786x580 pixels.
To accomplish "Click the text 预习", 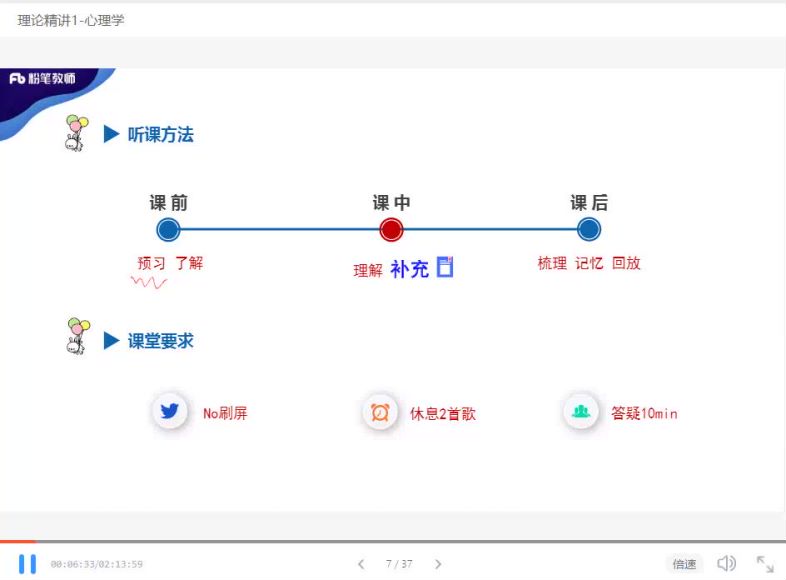I will [x=151, y=263].
